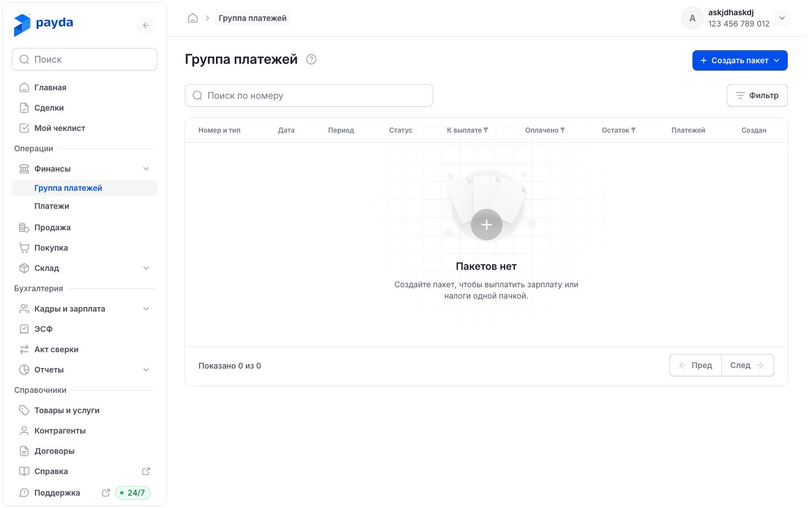Expand the Склад section chevron
Screen dimensions: 812x508
146,268
